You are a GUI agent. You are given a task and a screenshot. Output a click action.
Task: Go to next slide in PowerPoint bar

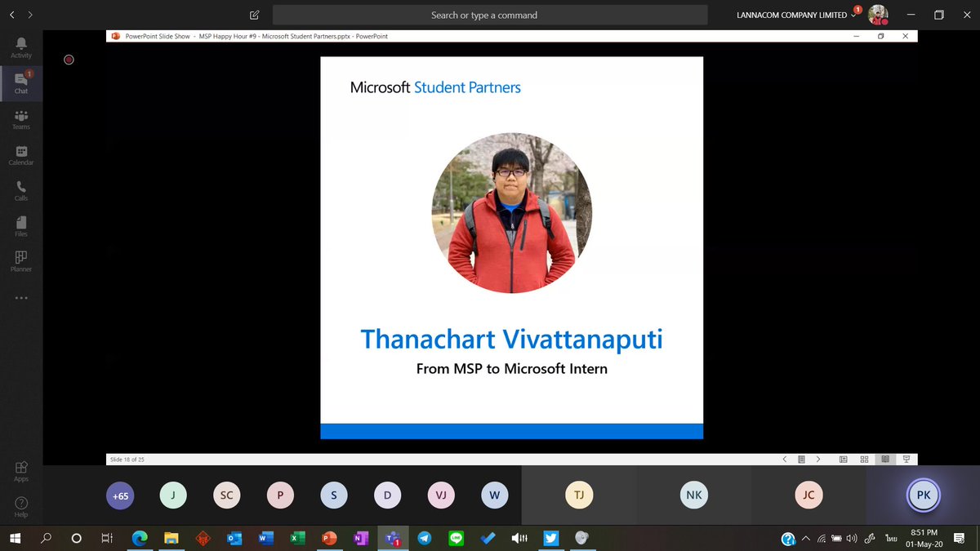[x=818, y=460]
